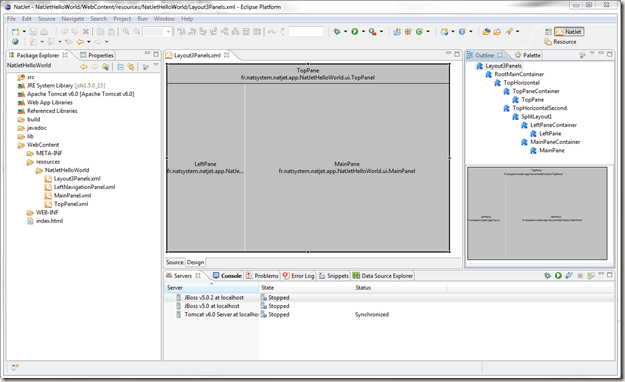The image size is (625, 382).
Task: Open the Error Log tab
Action: click(x=299, y=276)
